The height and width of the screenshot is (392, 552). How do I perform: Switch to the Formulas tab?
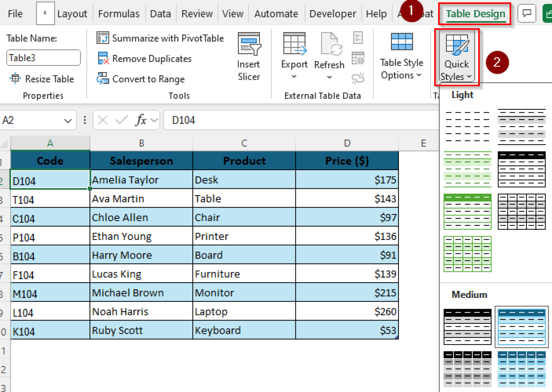click(119, 14)
